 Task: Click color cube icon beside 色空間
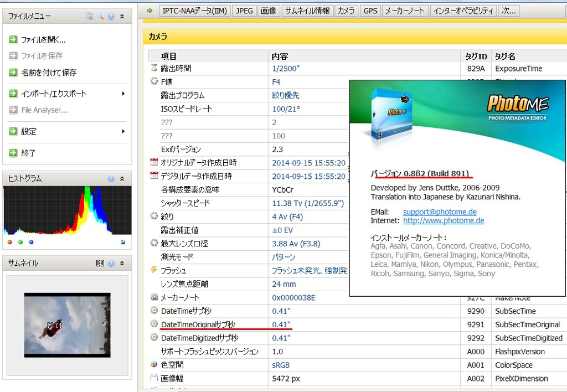click(154, 364)
